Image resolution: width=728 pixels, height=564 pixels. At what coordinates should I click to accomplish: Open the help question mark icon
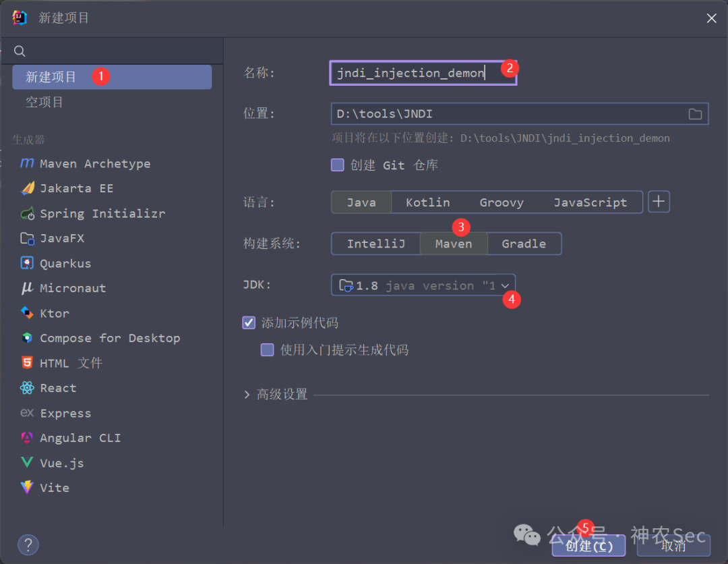tap(28, 544)
